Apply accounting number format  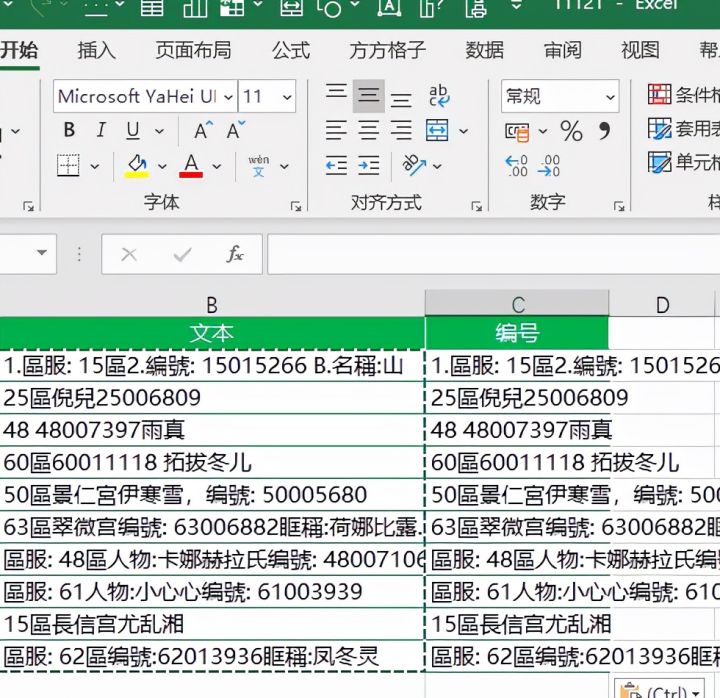[x=517, y=132]
